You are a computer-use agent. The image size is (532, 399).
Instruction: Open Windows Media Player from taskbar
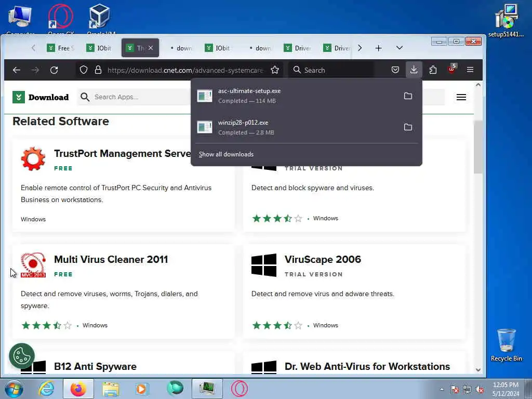(142, 389)
